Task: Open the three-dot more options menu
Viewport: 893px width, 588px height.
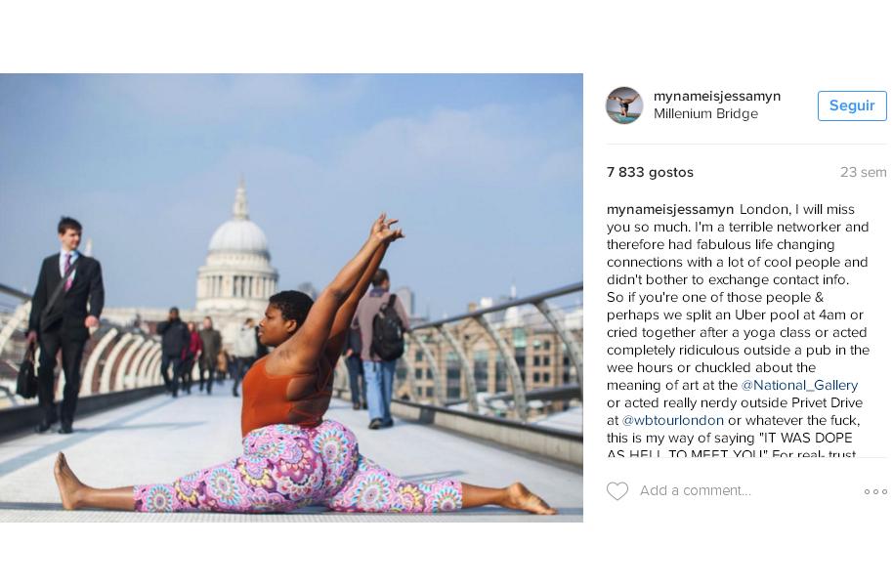Action: point(875,491)
